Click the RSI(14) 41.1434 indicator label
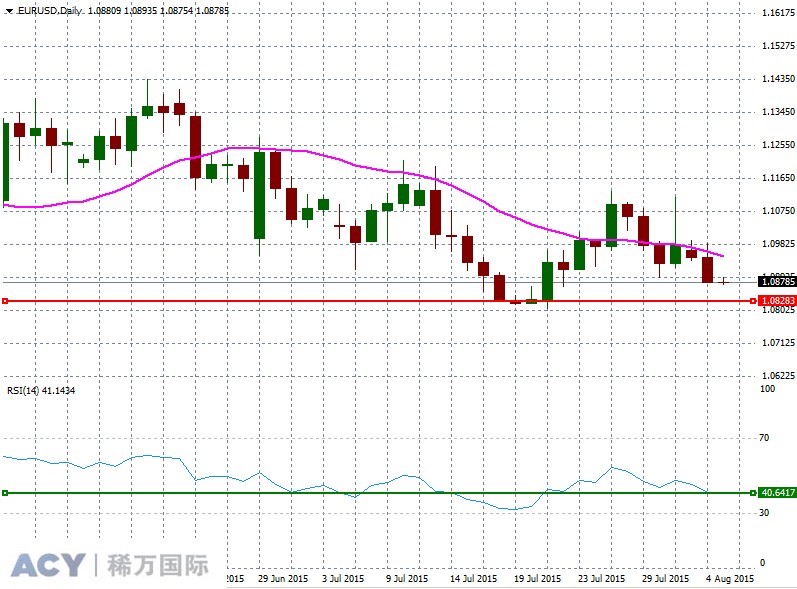 point(41,390)
